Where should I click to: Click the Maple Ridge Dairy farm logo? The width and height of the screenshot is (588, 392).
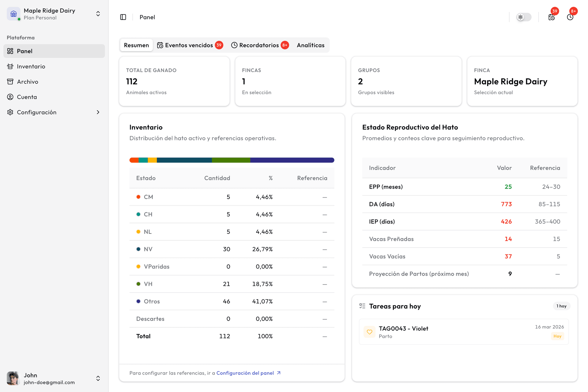13,14
